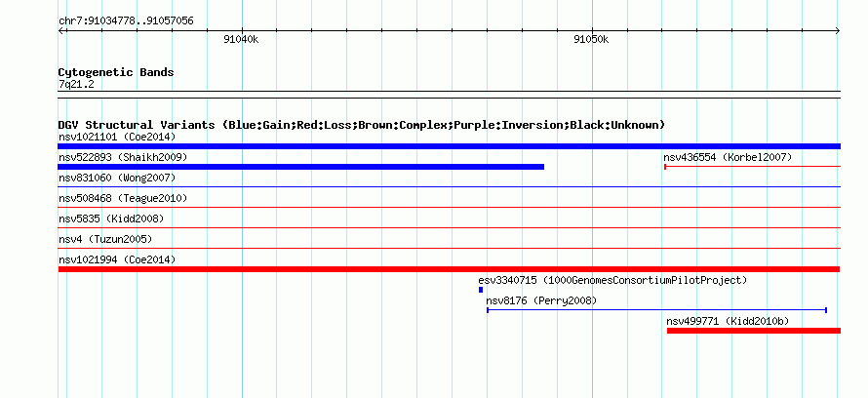This screenshot has height=398, width=868.
Task: Open variant nsv1021994 (Coe2014) label
Action: [x=117, y=259]
